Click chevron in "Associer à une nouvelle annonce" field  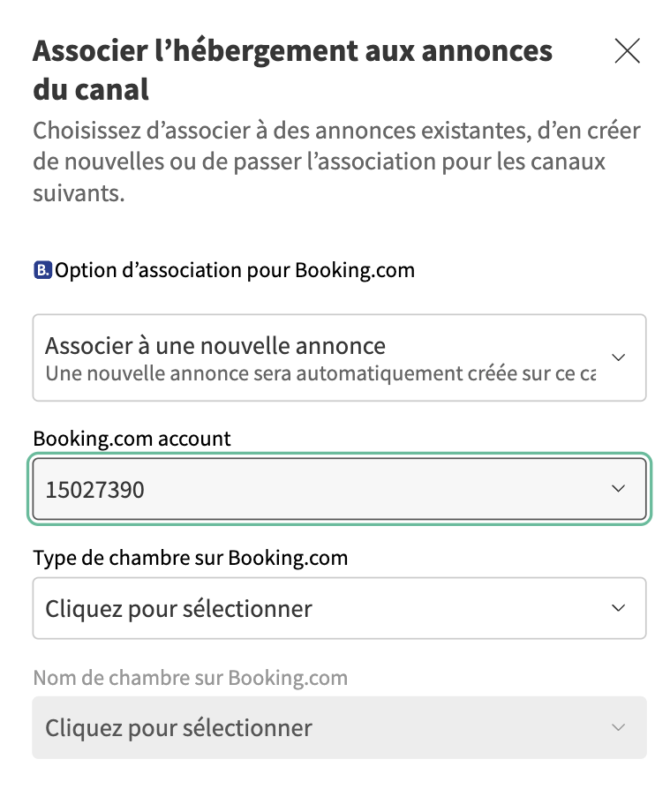[619, 357]
